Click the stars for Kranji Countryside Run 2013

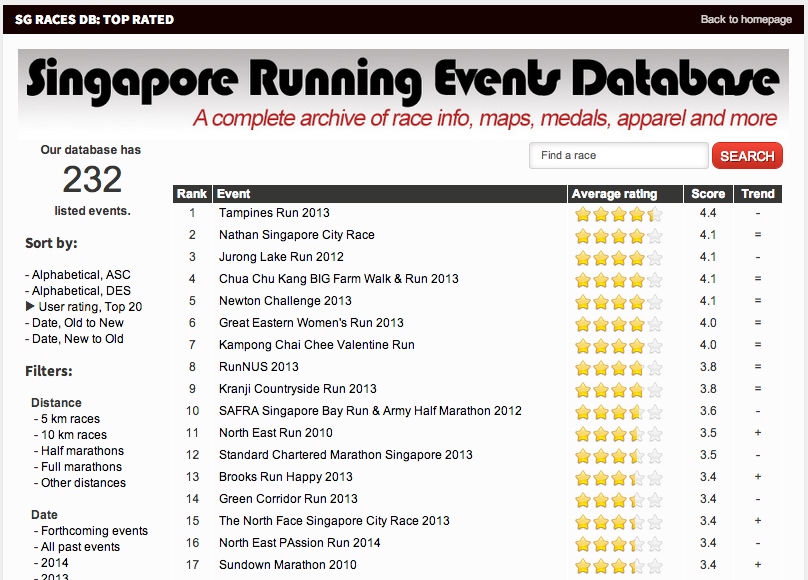pos(618,390)
